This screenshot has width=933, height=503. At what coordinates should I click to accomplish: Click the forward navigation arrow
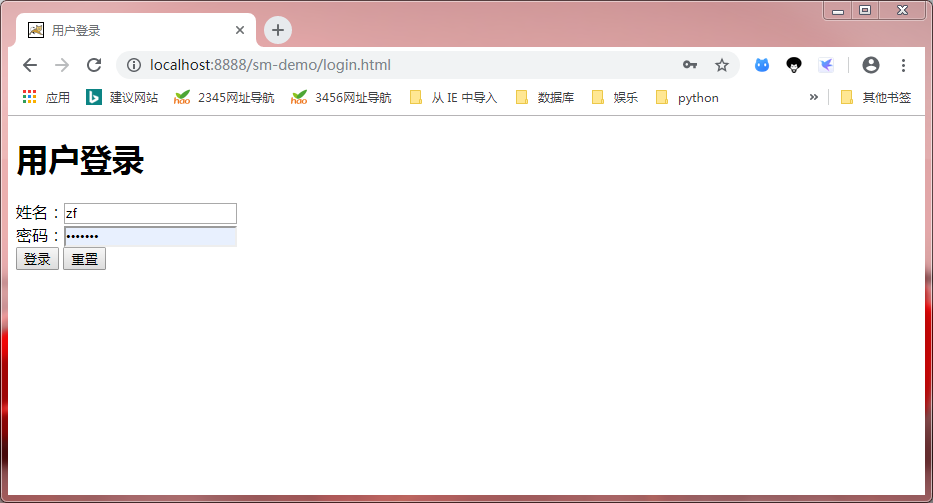[x=62, y=65]
